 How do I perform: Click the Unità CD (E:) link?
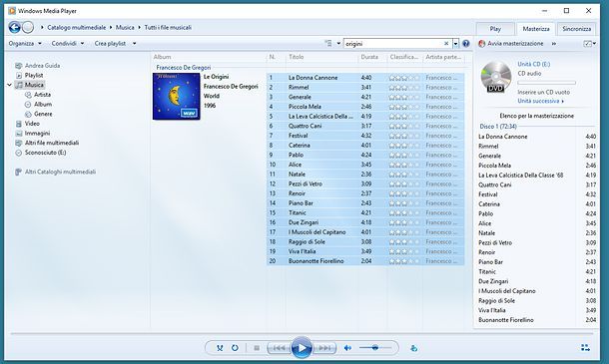point(534,64)
